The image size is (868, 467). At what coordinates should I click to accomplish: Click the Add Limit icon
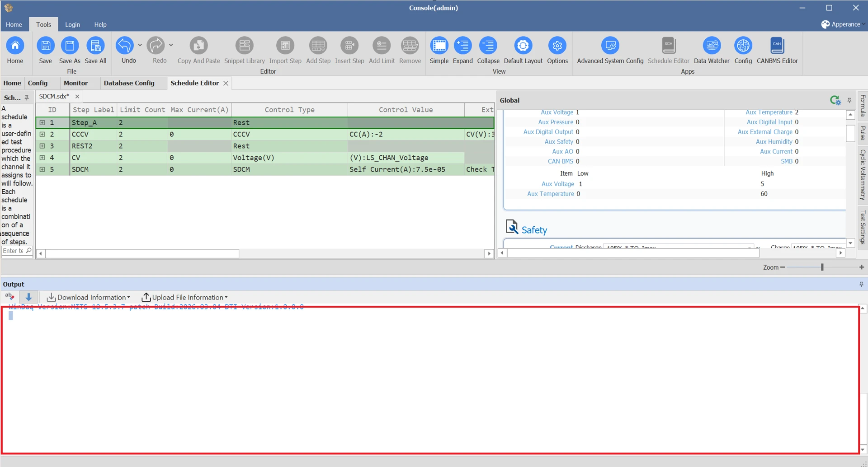click(382, 46)
